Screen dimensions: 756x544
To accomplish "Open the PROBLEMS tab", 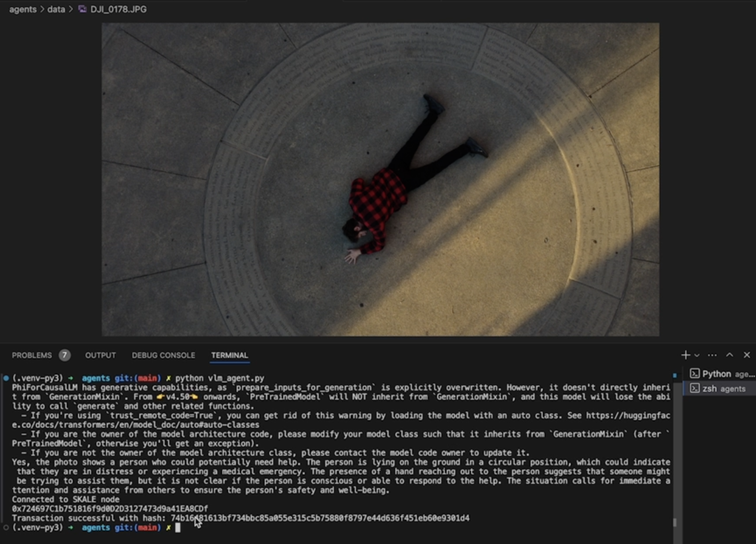I will [32, 355].
